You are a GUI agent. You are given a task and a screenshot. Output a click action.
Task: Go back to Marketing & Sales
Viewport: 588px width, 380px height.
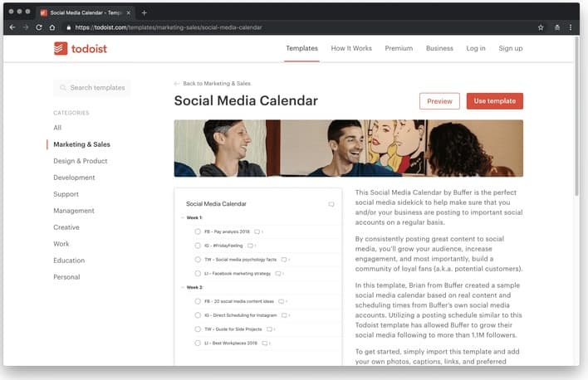(213, 84)
